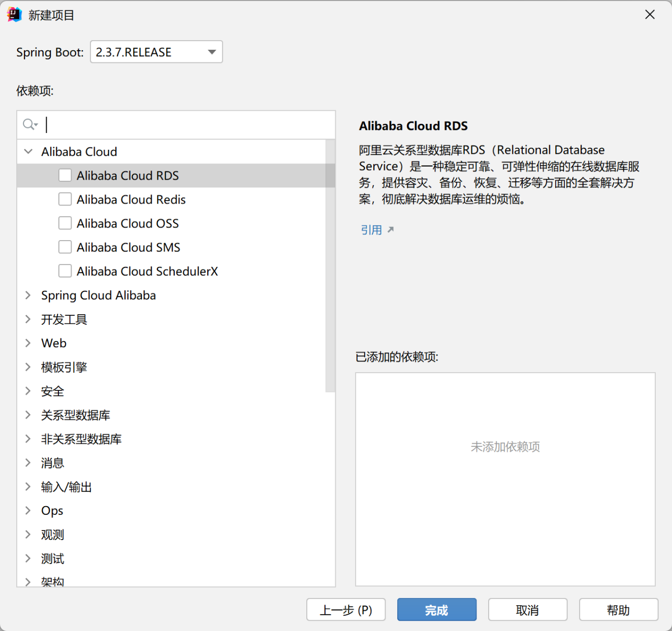Select the 测试 tree row label

pyautogui.click(x=53, y=559)
